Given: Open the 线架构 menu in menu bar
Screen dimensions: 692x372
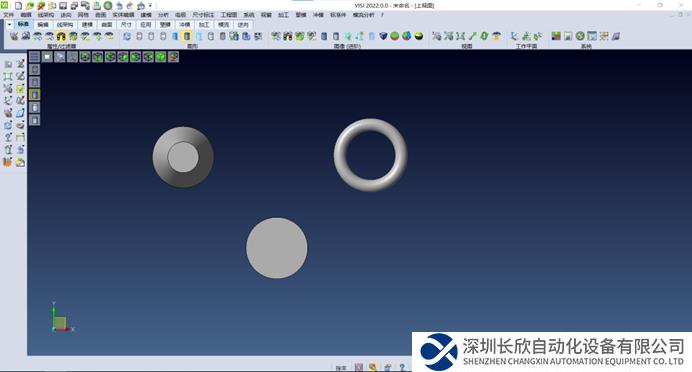Looking at the screenshot, I should [45, 15].
